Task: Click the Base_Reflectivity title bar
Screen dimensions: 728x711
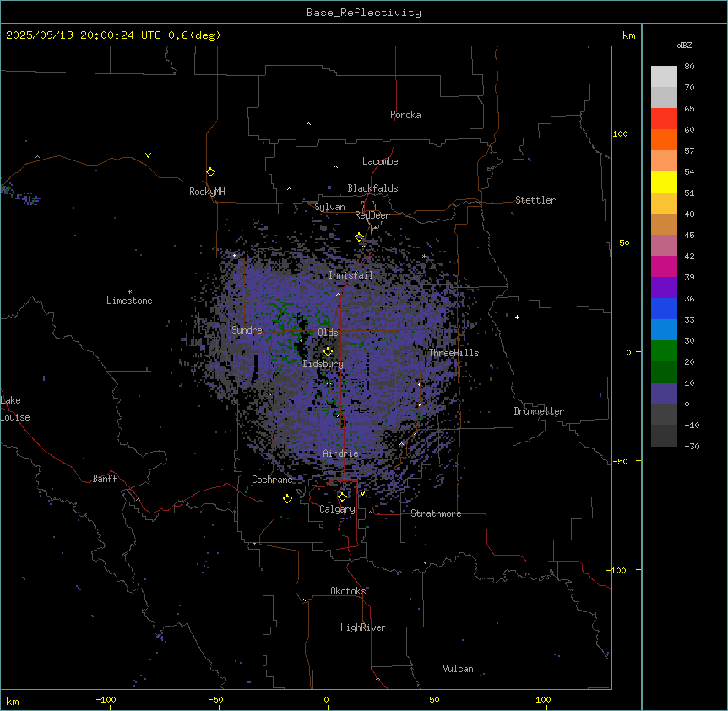Action: pyautogui.click(x=363, y=13)
